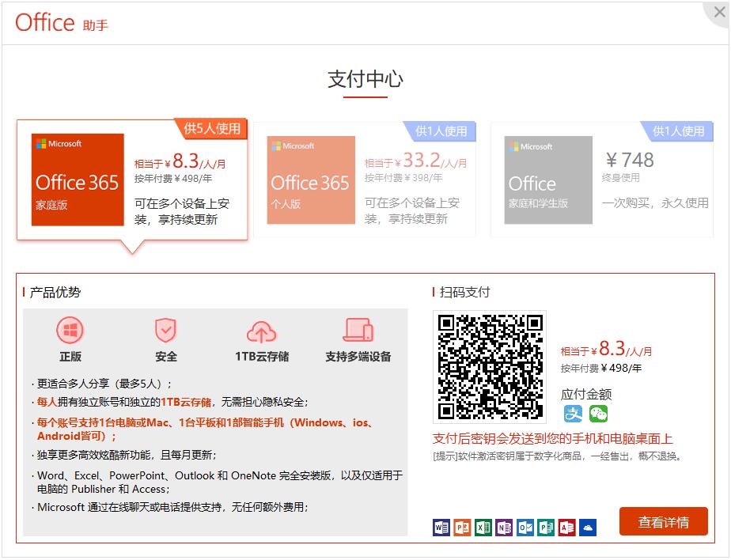Click the OneNote app icon
The image size is (731, 560).
pos(504,528)
